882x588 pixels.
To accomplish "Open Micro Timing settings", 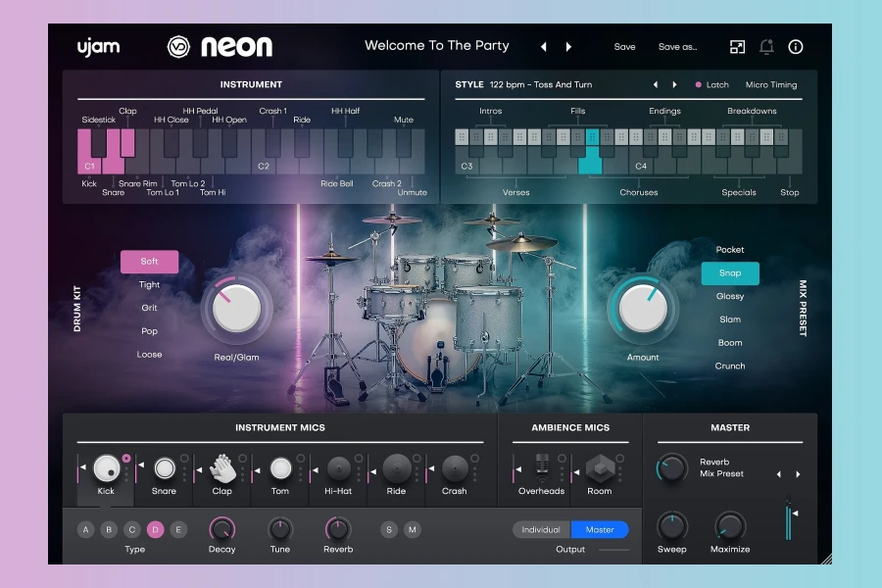I will [770, 85].
